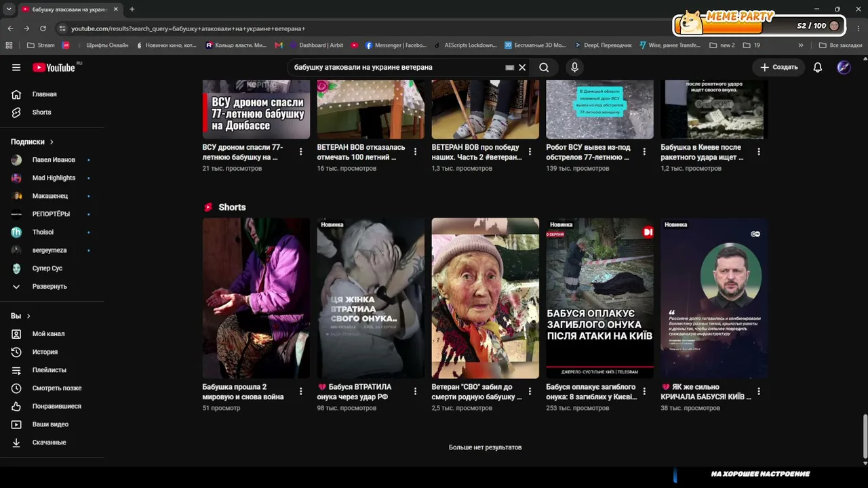Screen dimensions: 868x488
Task: Open Mad Highlights channel subscription
Action: [52, 178]
